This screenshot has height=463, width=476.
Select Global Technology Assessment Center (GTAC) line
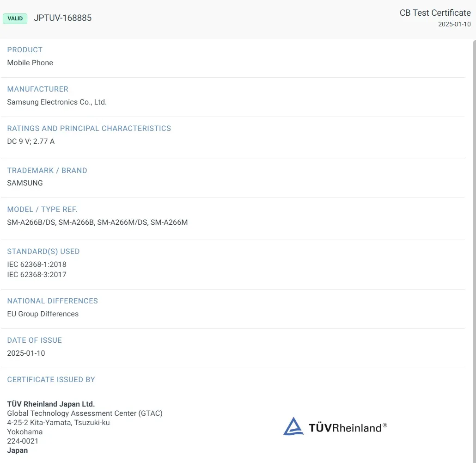(85, 414)
